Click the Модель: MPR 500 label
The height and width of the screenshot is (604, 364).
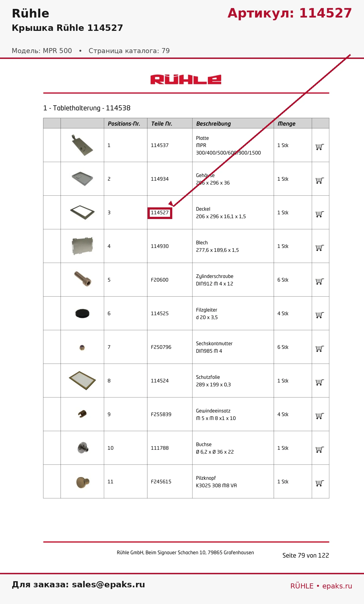[x=42, y=51]
